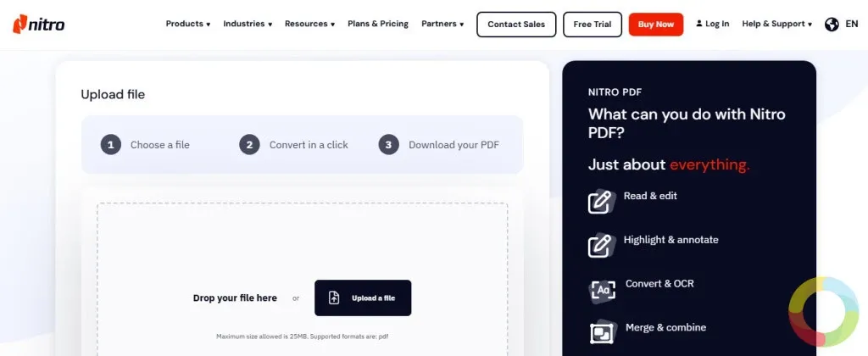
Task: Click the Read & edit label
Action: point(650,196)
